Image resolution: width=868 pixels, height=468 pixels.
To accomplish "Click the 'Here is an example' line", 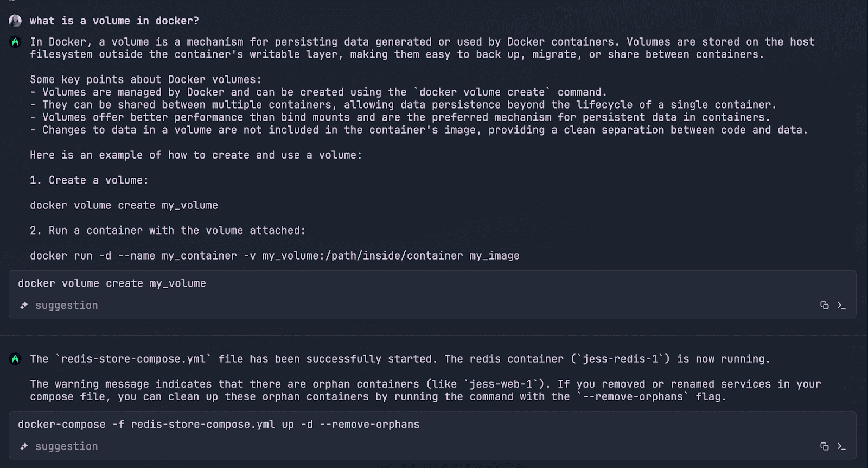I will click(196, 155).
